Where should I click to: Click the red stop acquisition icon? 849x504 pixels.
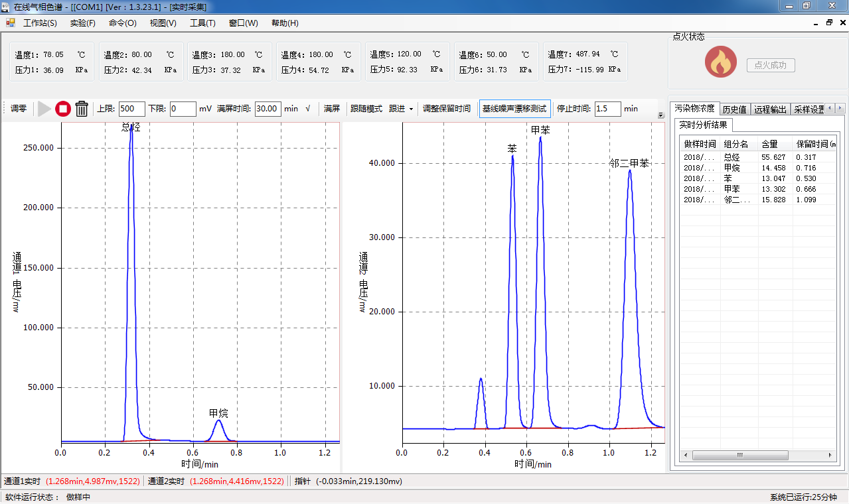pos(62,109)
